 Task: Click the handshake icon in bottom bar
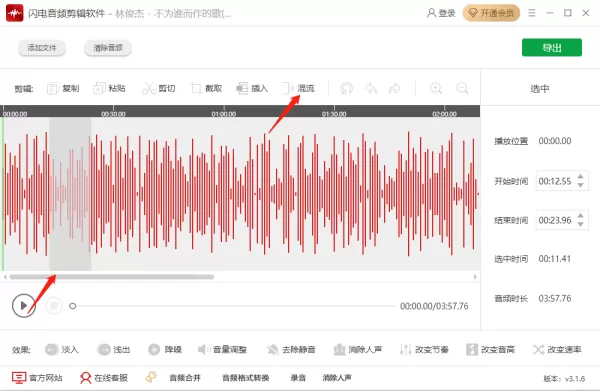[151, 377]
